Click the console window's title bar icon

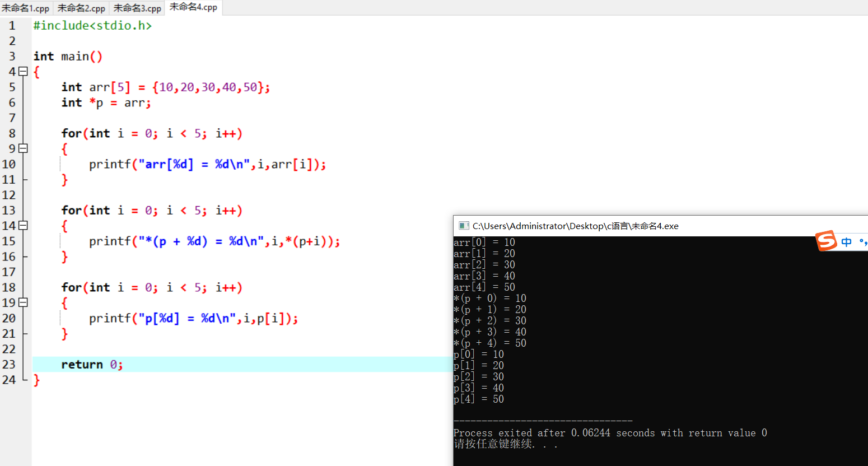click(464, 226)
